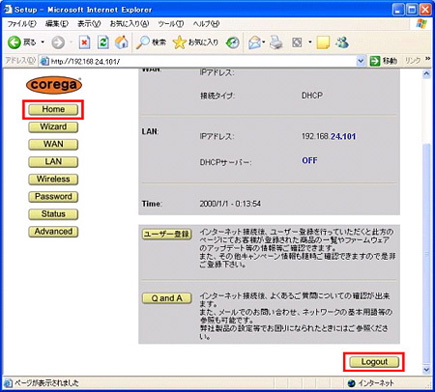Image resolution: width=435 pixels, height=392 pixels.
Task: Open the Wizard page
Action: pos(53,127)
